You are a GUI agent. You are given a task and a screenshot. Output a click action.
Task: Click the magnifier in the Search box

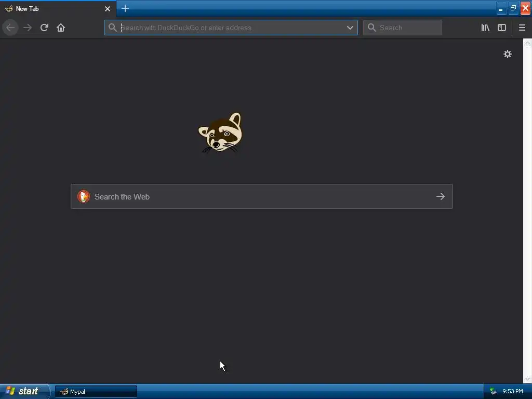click(x=372, y=28)
